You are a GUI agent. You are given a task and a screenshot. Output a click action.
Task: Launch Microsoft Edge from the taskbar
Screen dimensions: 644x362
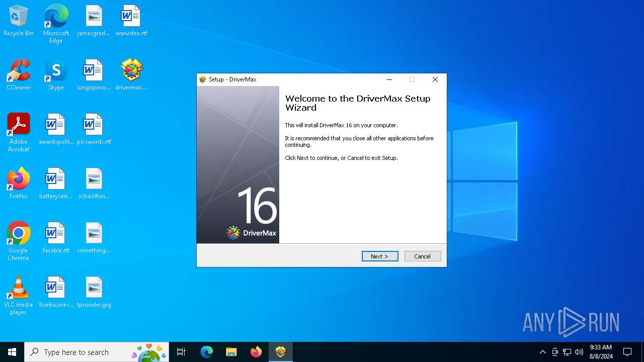coord(207,352)
